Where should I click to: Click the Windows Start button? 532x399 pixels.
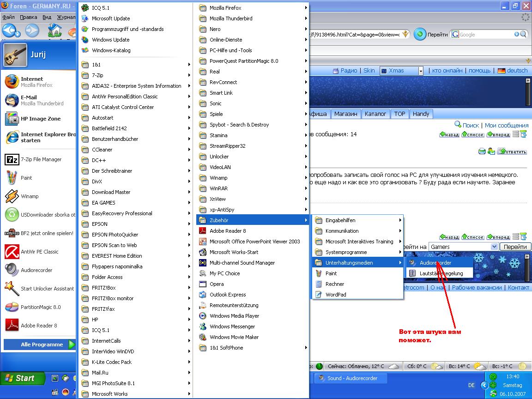pyautogui.click(x=22, y=378)
